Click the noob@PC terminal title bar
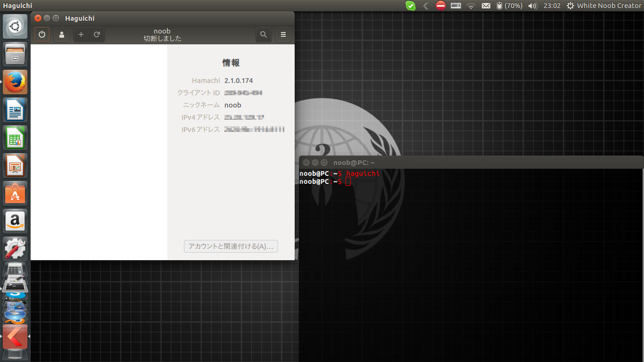The image size is (644, 362). [x=471, y=162]
